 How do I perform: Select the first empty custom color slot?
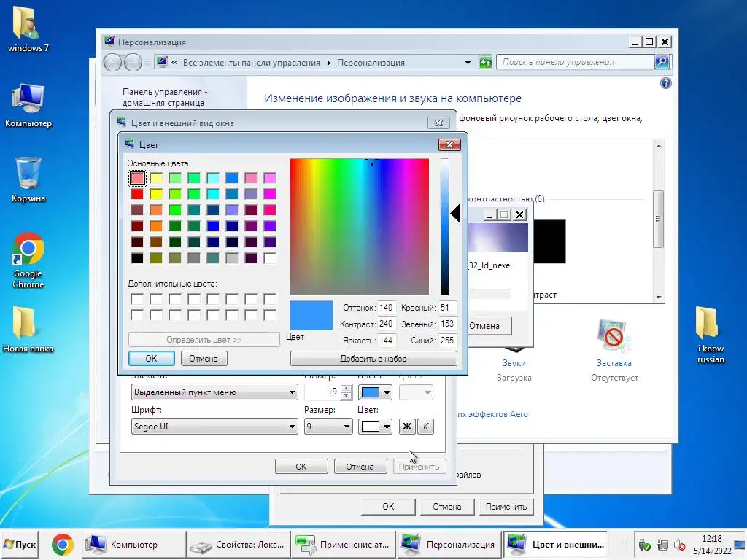[x=137, y=299]
